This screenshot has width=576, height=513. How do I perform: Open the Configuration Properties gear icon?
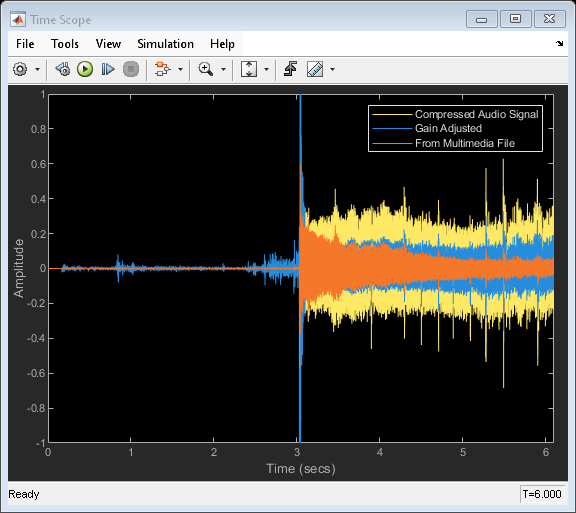[20, 69]
